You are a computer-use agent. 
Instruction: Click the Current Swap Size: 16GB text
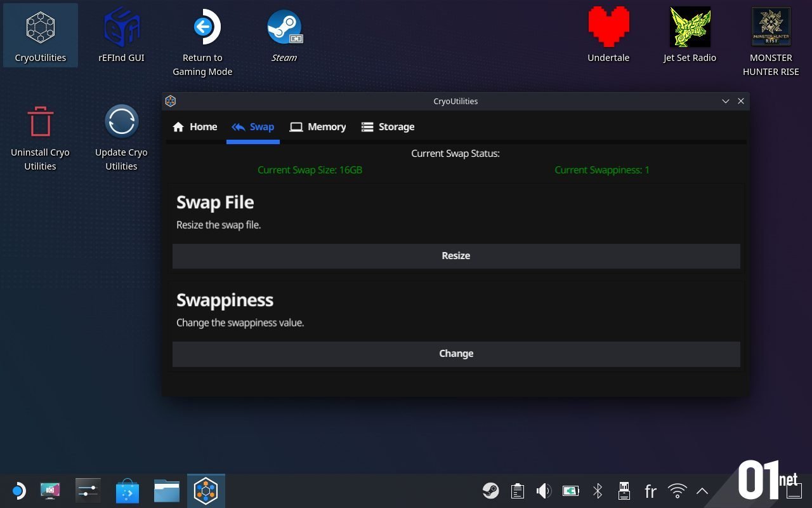(310, 170)
